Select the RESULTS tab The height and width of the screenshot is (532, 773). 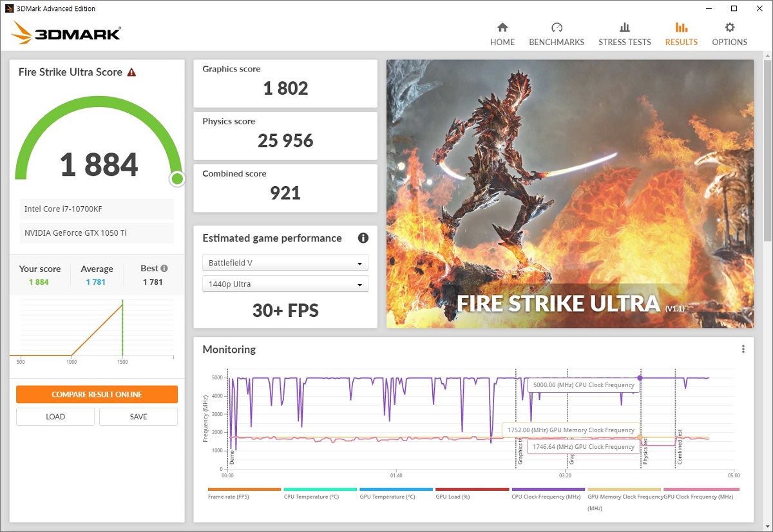pyautogui.click(x=682, y=35)
